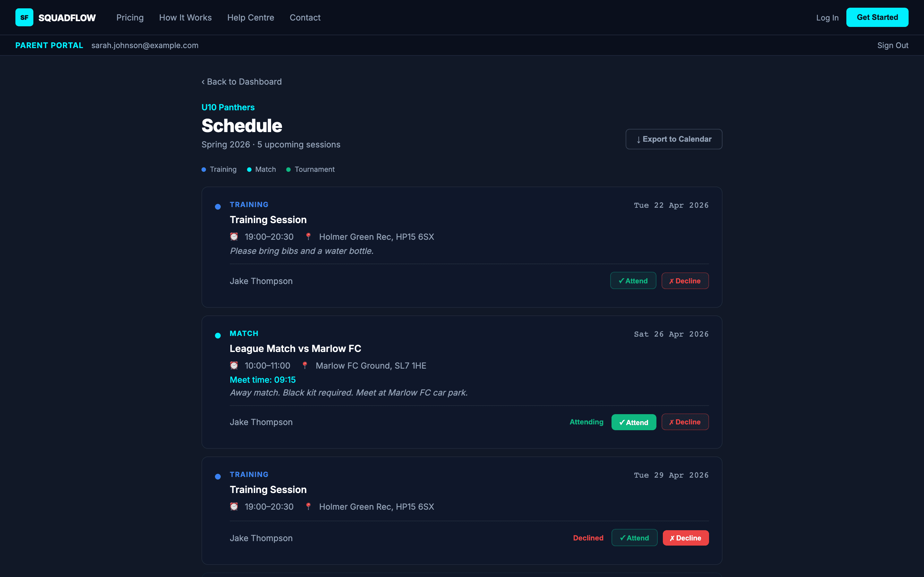
Task: Click the green Tournament legend dot
Action: (288, 170)
